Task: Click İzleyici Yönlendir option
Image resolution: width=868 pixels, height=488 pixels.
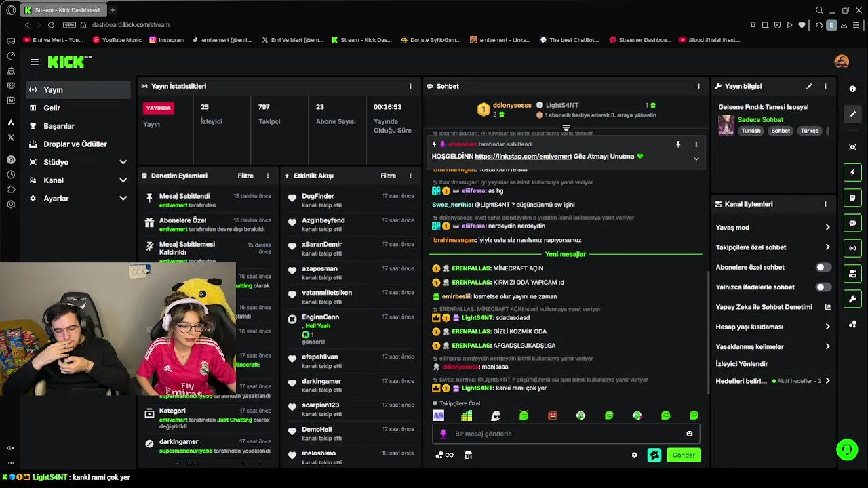Action: click(x=742, y=364)
